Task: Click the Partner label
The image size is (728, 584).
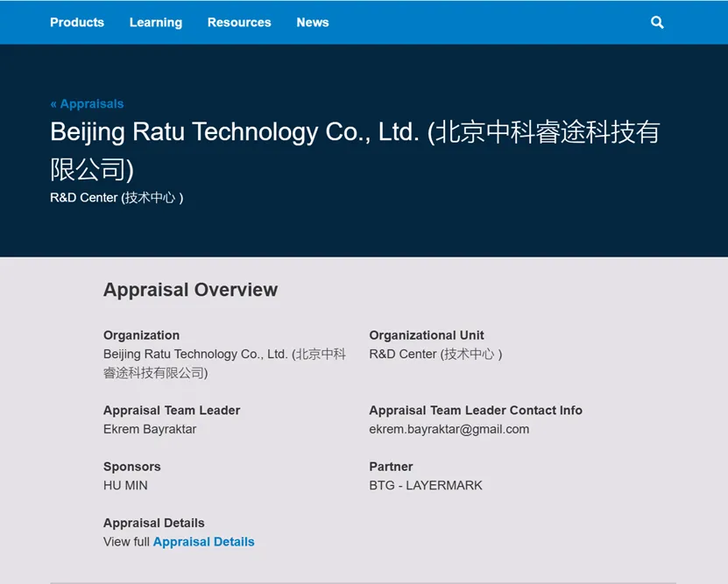Action: [391, 466]
